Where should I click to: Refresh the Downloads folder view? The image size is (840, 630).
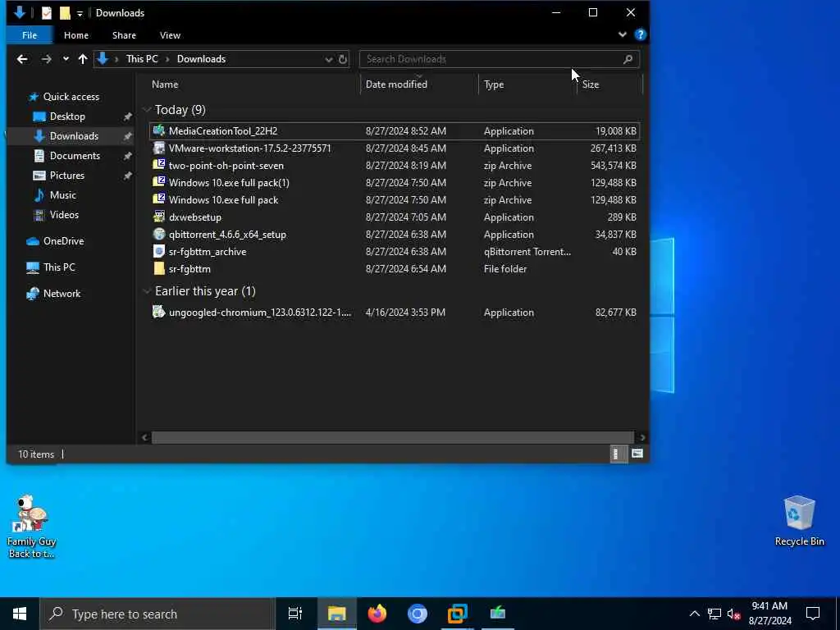point(343,59)
